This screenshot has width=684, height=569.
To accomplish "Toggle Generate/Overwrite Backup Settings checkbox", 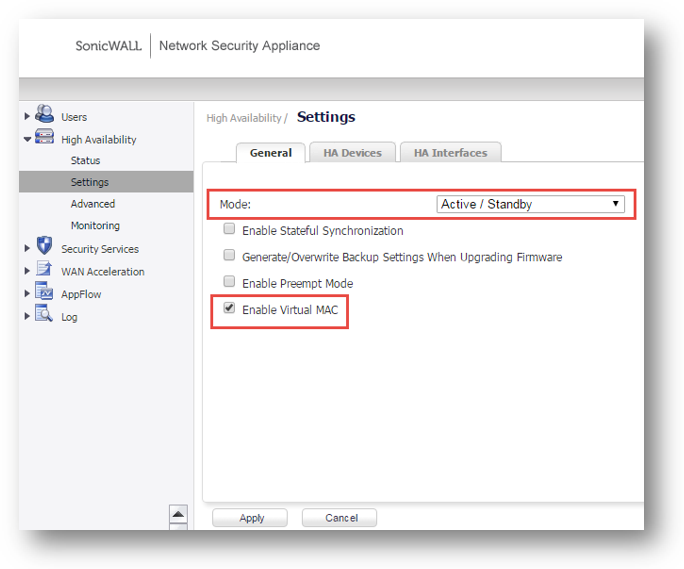I will pos(229,256).
